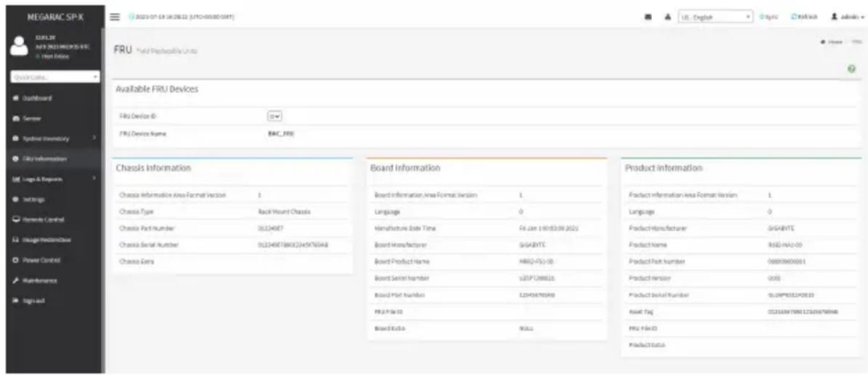This screenshot has width=868, height=375.
Task: Open Dashboard in the sidebar
Action: point(36,98)
